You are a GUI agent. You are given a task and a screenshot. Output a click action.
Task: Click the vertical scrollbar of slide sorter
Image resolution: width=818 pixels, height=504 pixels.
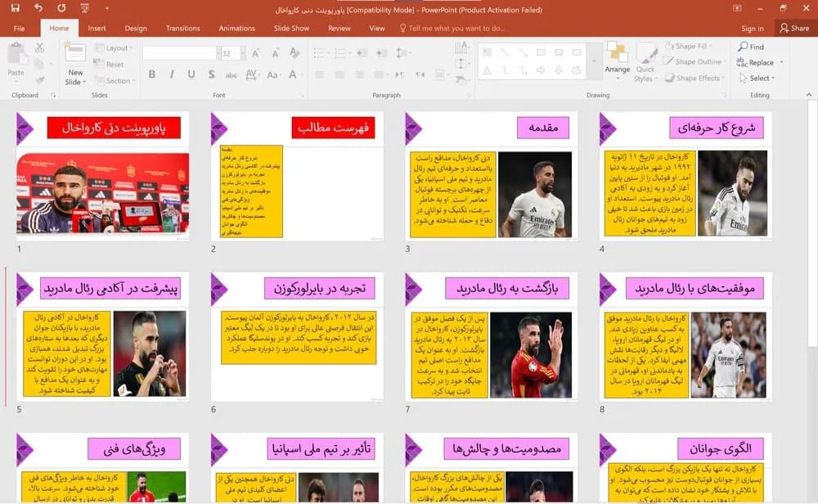coord(812,224)
